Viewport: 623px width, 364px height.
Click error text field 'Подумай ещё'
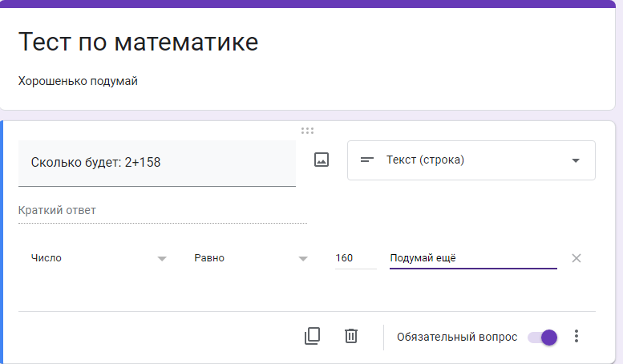pos(473,258)
